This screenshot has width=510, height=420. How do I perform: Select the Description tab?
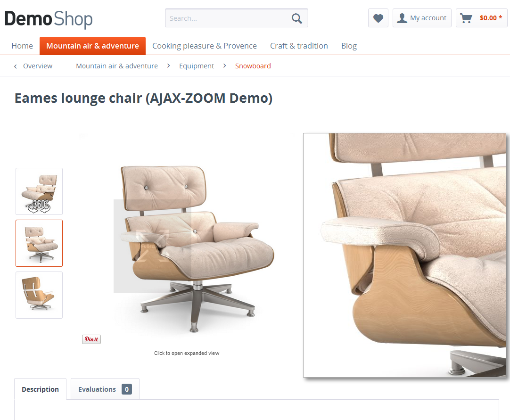coord(41,389)
